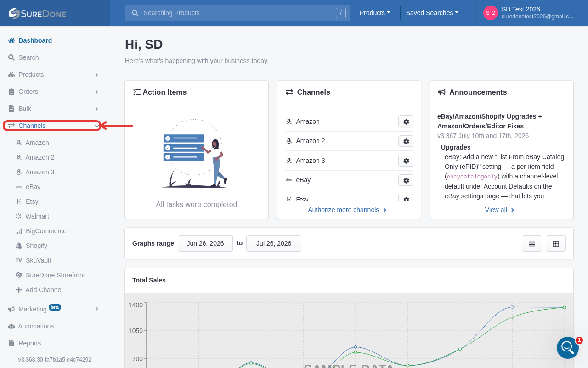Switch graphs to grid layout icon

click(x=556, y=243)
